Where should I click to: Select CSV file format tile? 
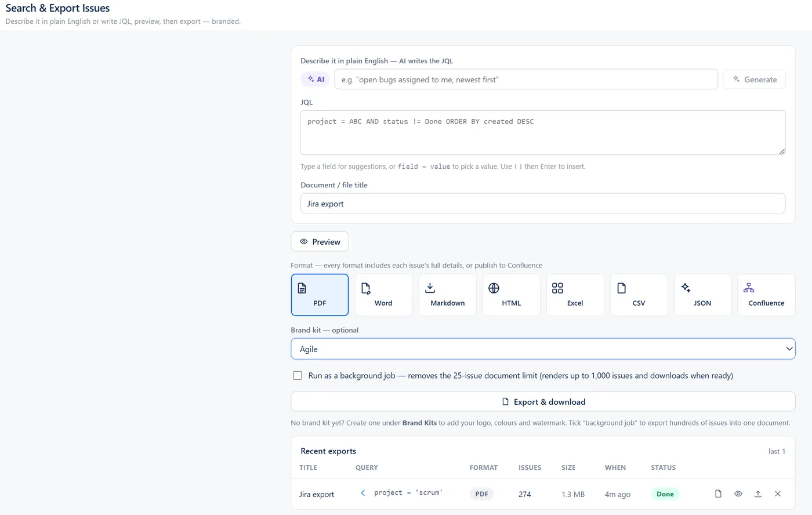[639, 295]
